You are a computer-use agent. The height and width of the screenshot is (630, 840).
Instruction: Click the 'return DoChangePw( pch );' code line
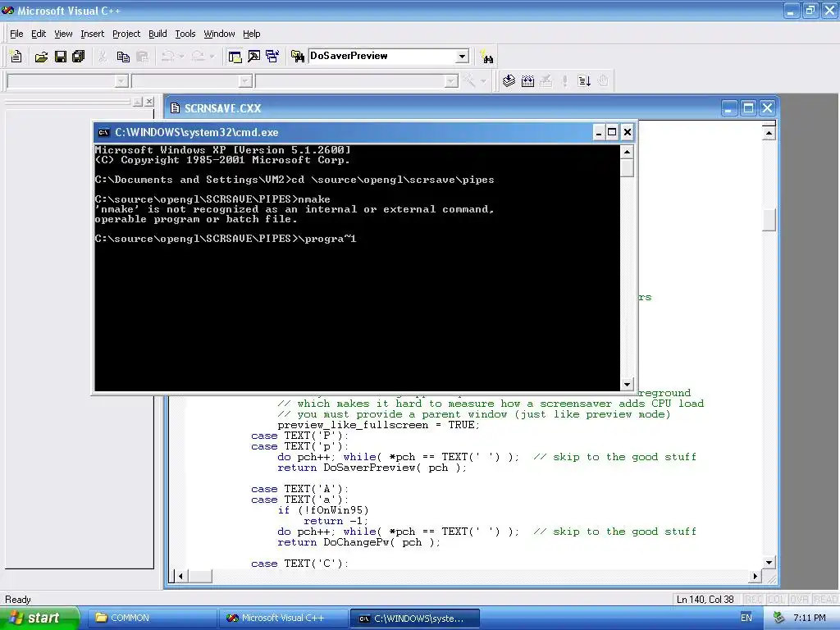(x=358, y=542)
